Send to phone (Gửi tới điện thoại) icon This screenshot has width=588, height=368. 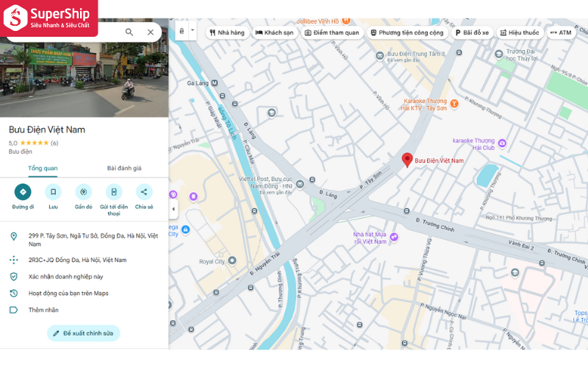tap(114, 192)
